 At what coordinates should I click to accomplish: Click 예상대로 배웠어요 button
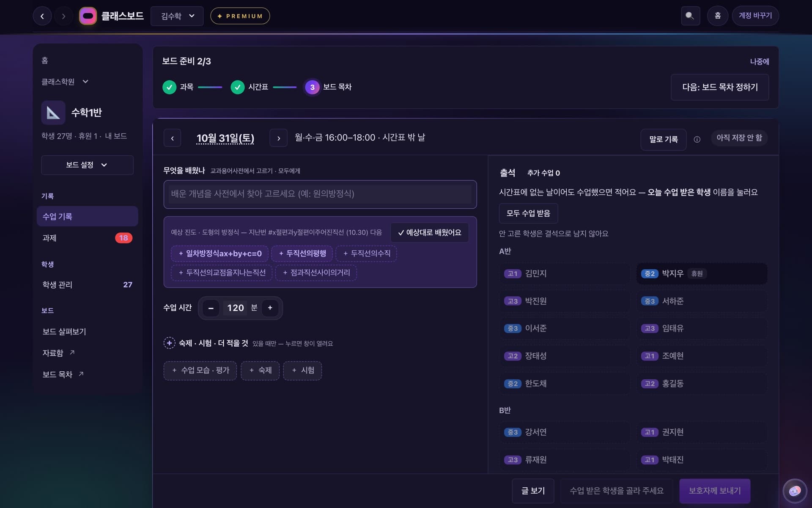pos(429,232)
